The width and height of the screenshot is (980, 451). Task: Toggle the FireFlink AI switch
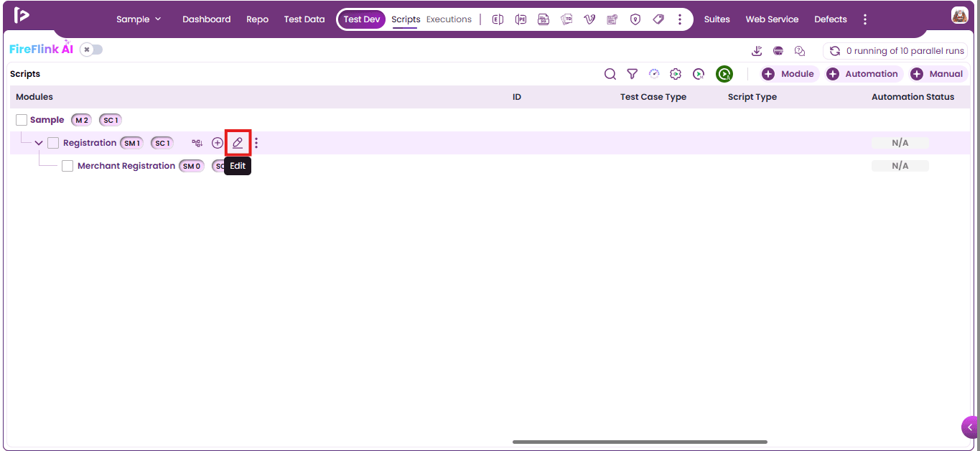[91, 50]
